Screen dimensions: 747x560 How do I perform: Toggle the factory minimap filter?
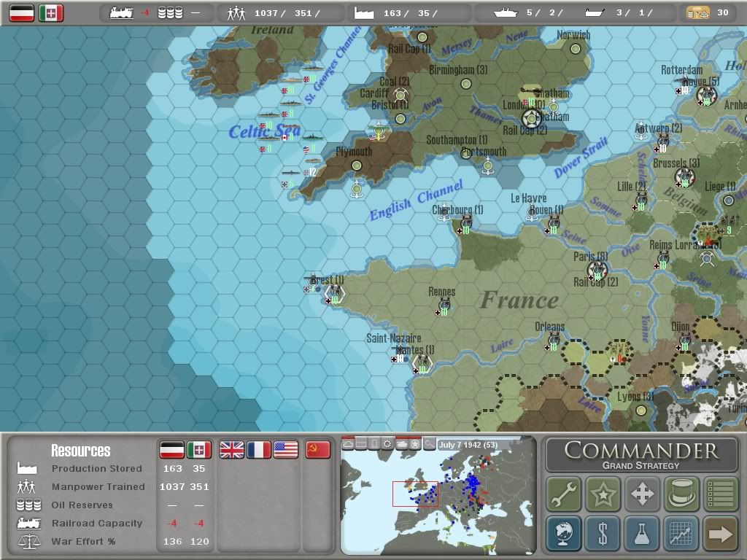click(361, 444)
